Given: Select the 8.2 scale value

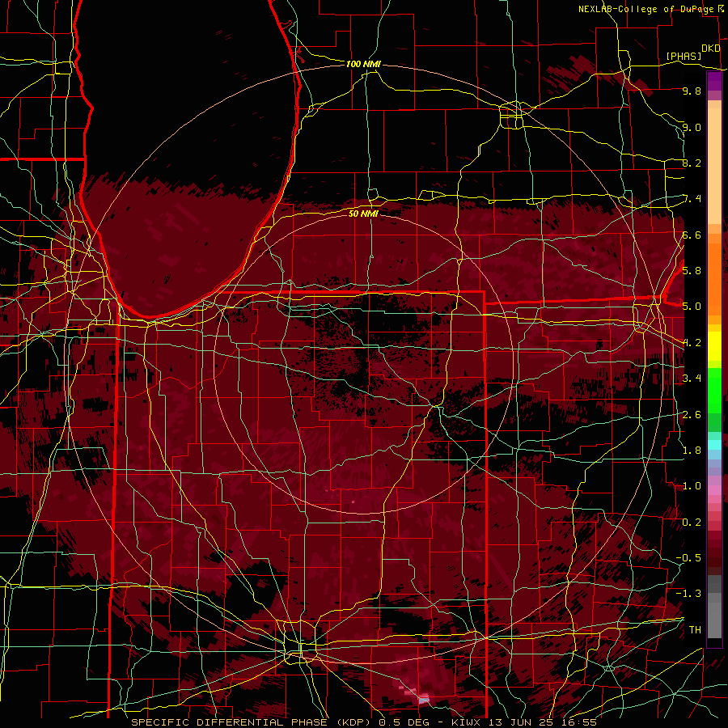Looking at the screenshot, I should [x=692, y=163].
